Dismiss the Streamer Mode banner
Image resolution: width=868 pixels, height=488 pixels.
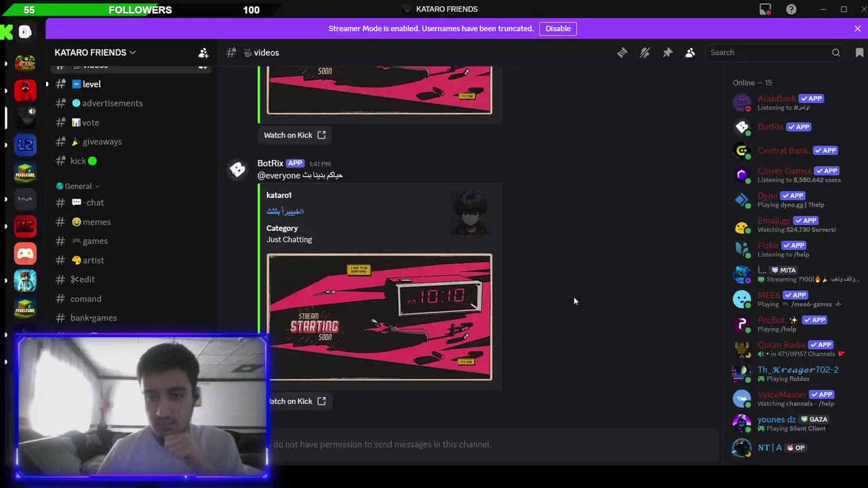[x=857, y=28]
